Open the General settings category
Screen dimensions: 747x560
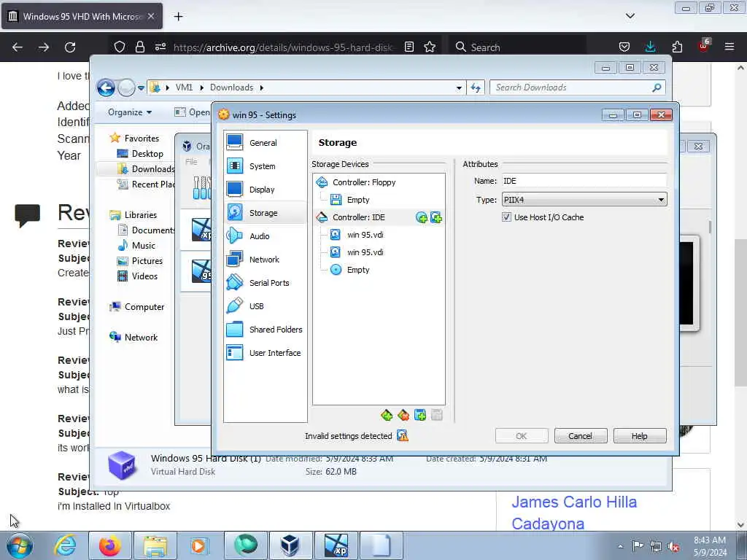pyautogui.click(x=266, y=142)
